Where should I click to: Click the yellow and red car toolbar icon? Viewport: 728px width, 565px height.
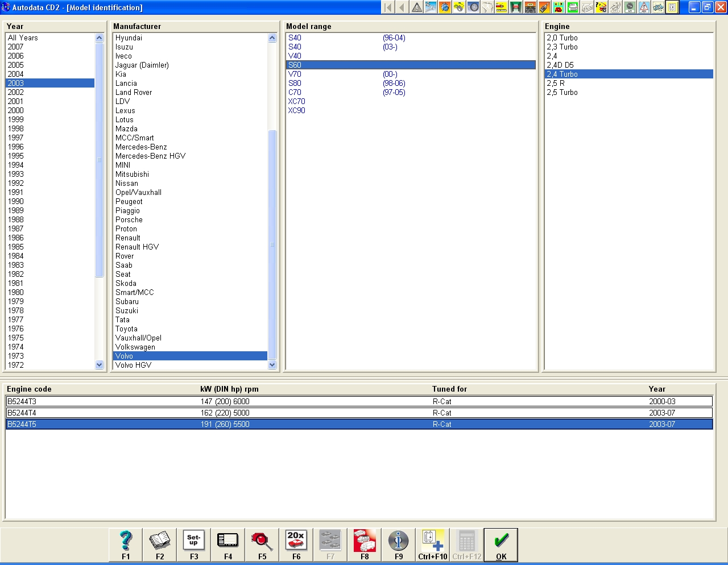502,7
